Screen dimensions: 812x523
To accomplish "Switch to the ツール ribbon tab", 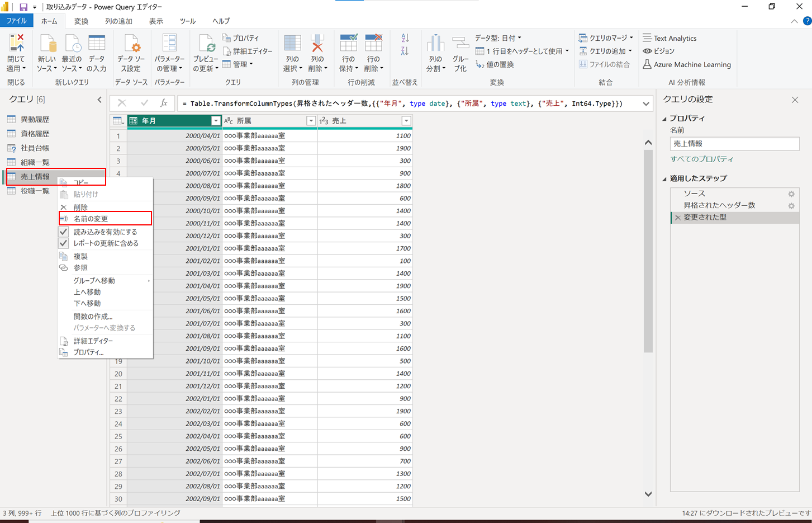I will 188,21.
